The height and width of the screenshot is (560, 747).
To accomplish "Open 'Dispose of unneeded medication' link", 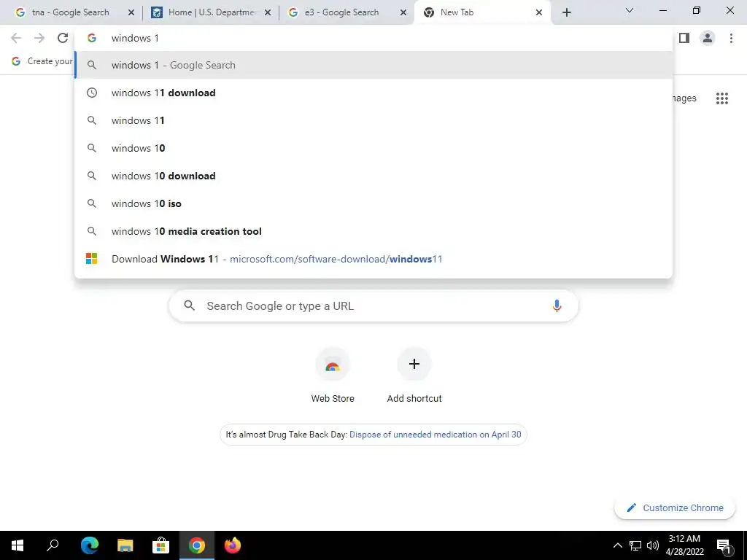I will [435, 435].
